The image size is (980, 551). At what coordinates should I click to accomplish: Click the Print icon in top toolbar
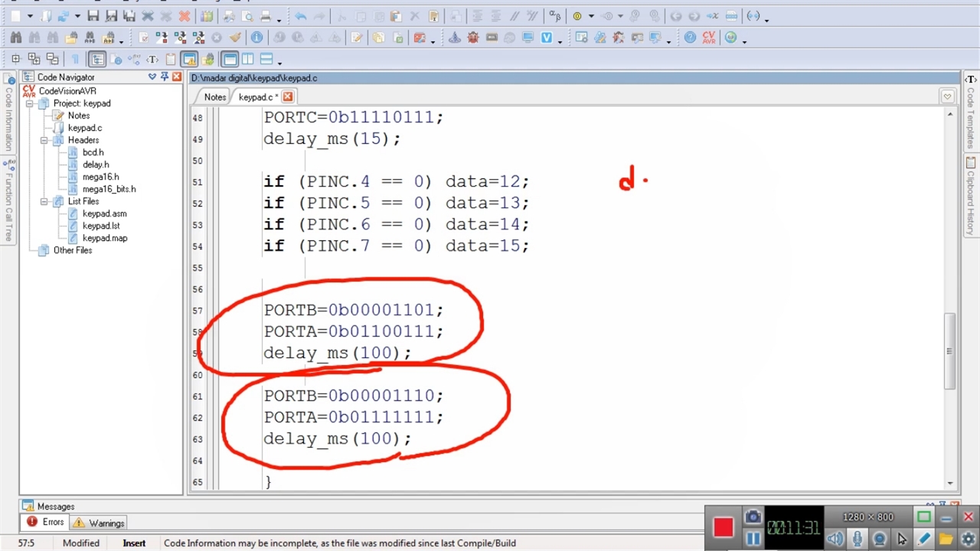coord(266,16)
